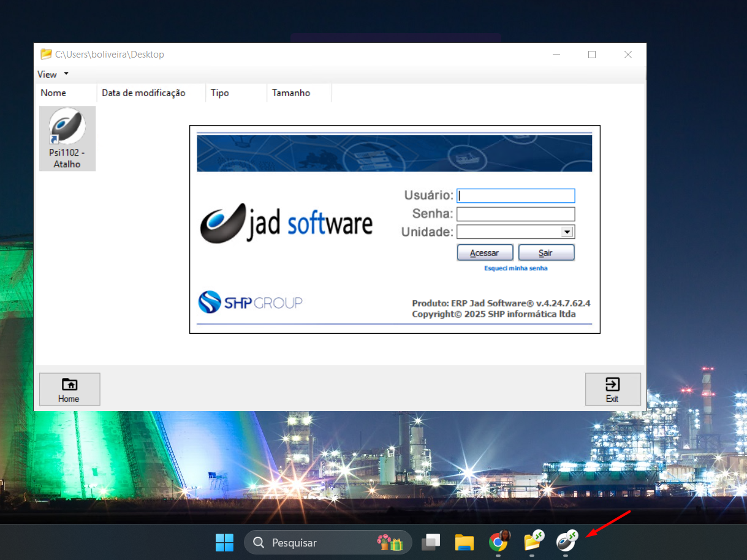Click the Tipo column header

(x=220, y=93)
